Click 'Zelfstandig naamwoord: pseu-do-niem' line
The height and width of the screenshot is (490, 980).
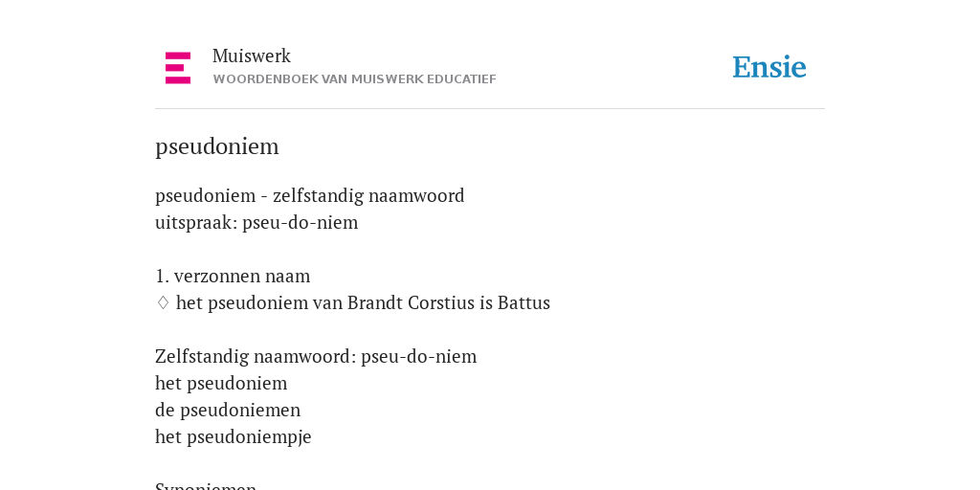tap(316, 356)
